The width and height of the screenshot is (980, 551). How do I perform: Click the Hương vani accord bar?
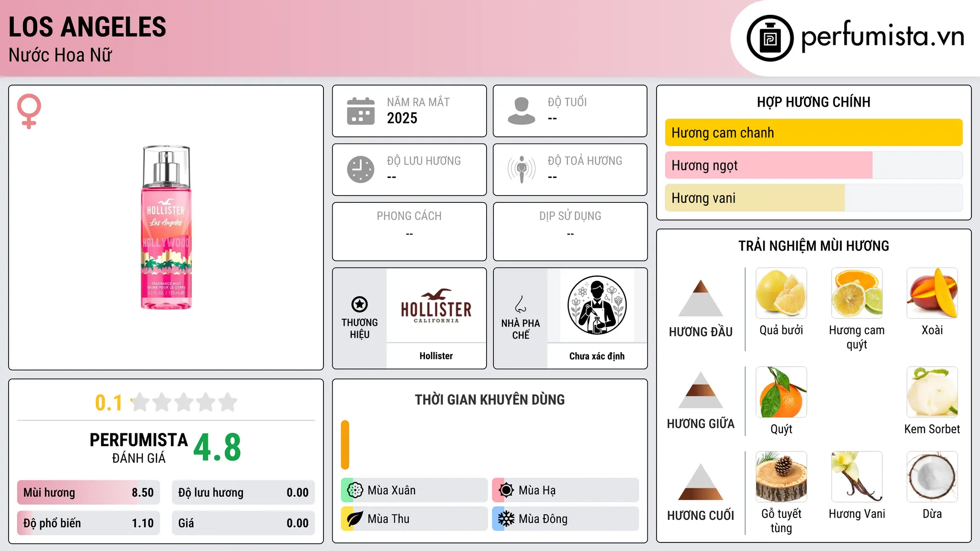(x=814, y=198)
